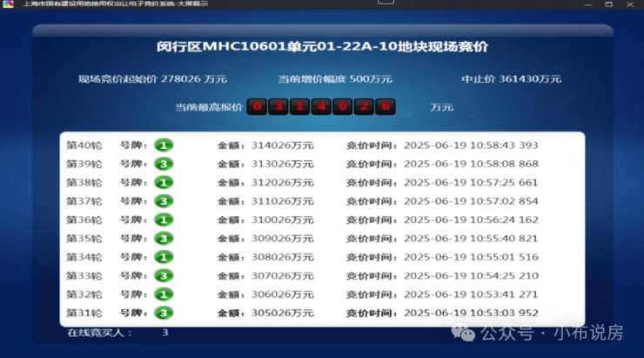Click the bid time 10:57:02 854
The image size is (644, 358).
tap(504, 201)
